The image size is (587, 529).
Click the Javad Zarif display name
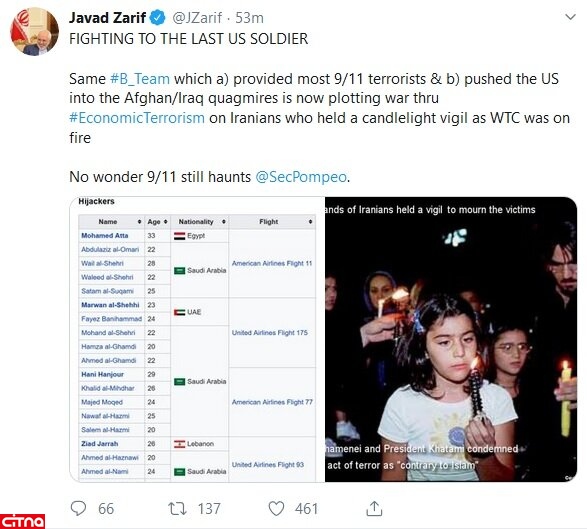tap(107, 18)
